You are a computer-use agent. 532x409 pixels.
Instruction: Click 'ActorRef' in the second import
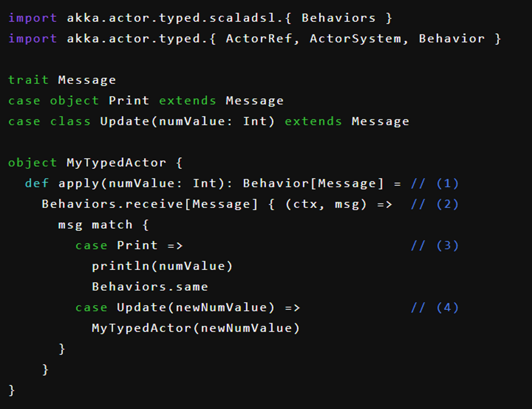click(x=259, y=38)
